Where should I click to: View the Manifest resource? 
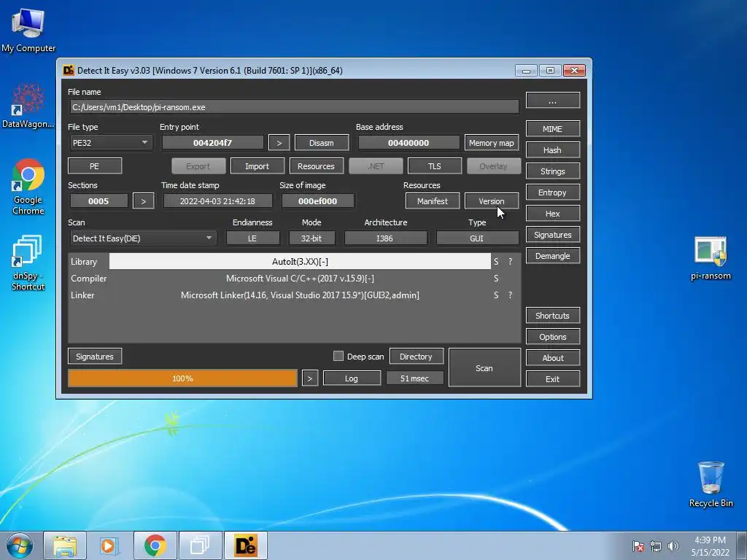tap(433, 201)
